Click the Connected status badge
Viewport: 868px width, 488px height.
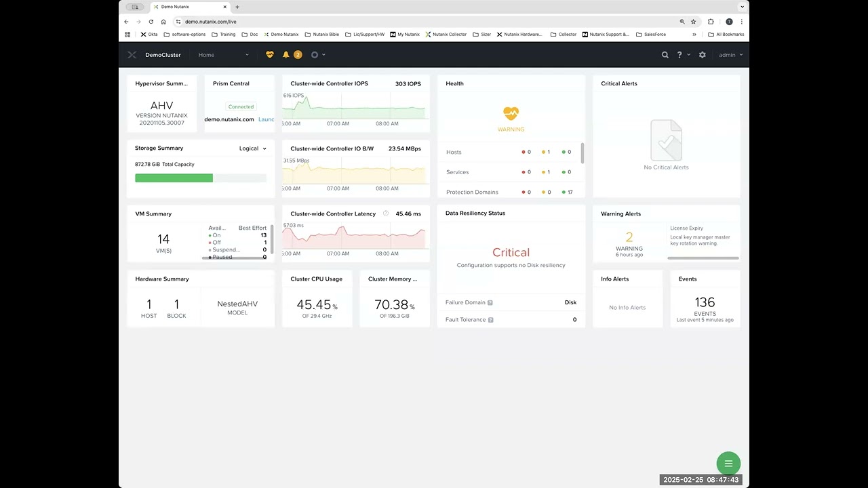tap(241, 106)
